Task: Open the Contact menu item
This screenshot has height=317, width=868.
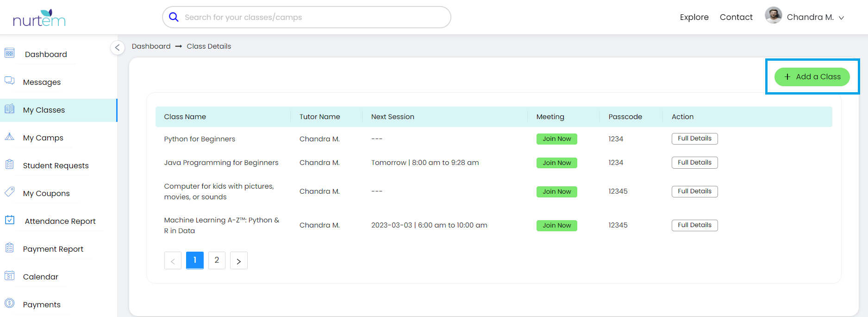Action: coord(736,17)
